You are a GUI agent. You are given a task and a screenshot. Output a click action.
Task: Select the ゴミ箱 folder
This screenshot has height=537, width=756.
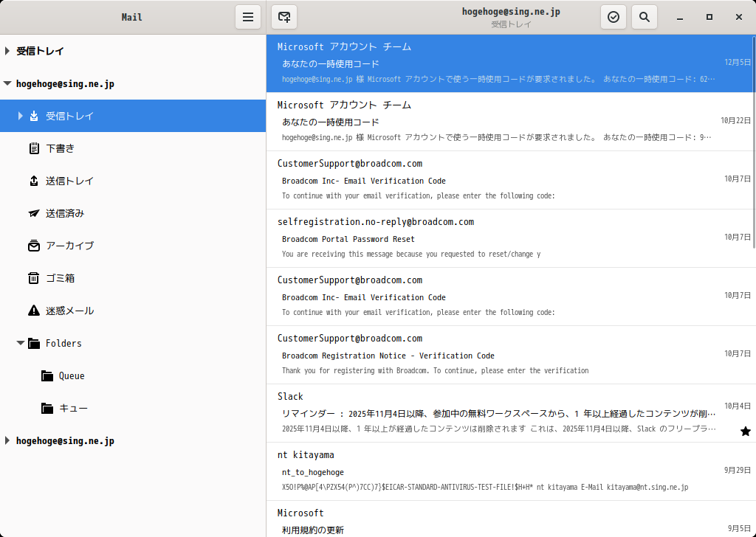click(x=133, y=278)
